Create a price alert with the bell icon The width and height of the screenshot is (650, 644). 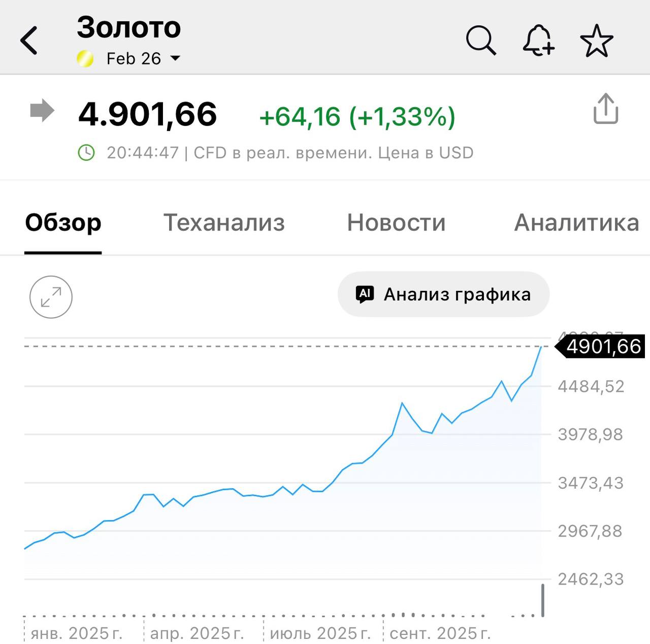point(538,40)
